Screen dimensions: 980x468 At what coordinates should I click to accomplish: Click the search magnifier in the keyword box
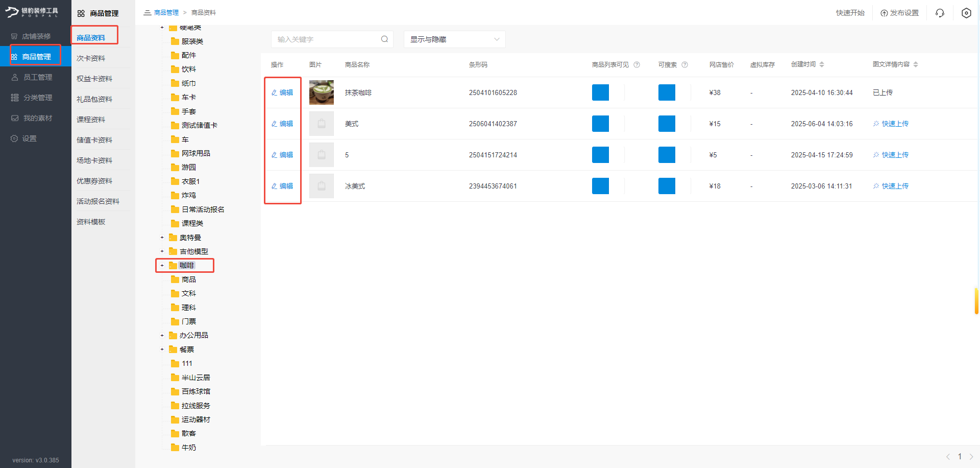(384, 39)
